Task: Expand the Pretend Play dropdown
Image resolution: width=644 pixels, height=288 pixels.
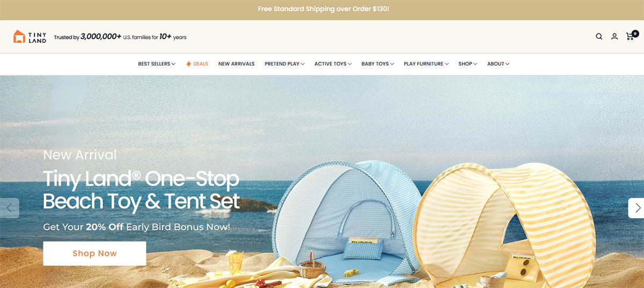Action: point(284,64)
